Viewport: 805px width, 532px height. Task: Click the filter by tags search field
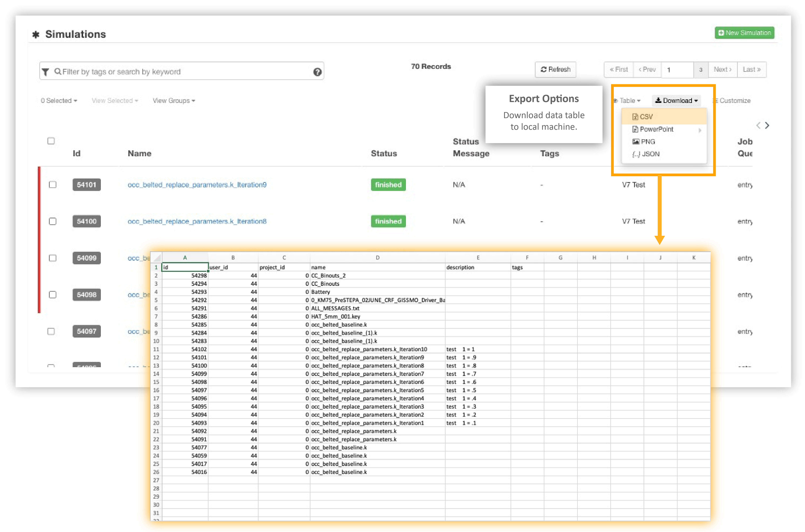click(x=182, y=71)
